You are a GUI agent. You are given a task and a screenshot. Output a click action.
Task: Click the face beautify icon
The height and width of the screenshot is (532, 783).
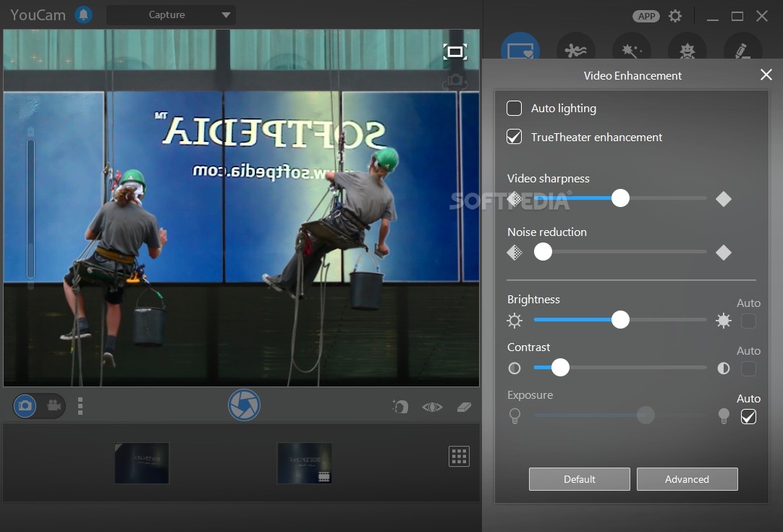[400, 407]
